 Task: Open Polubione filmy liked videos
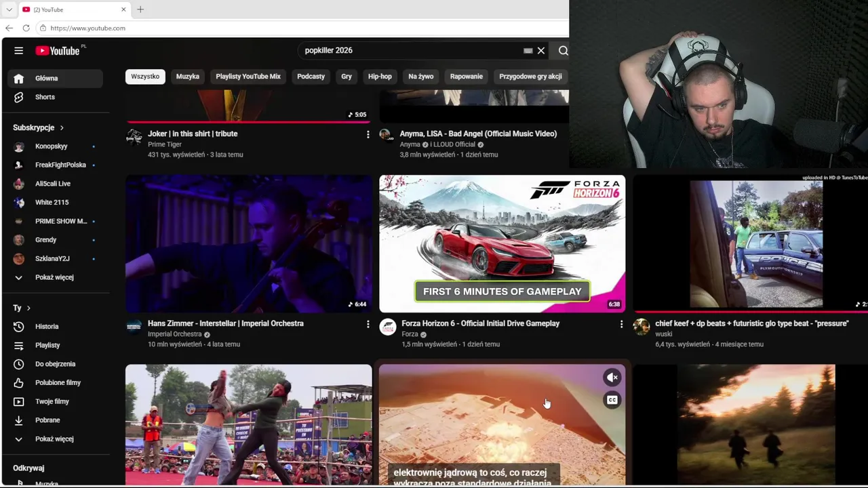[56, 382]
